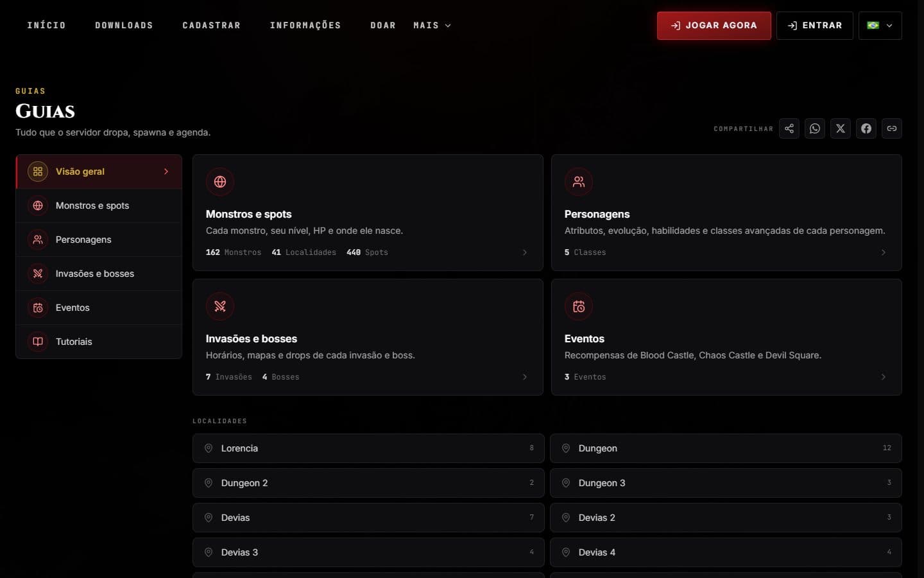
Task: Go to INÍCIO in the top navigation
Action: (46, 26)
